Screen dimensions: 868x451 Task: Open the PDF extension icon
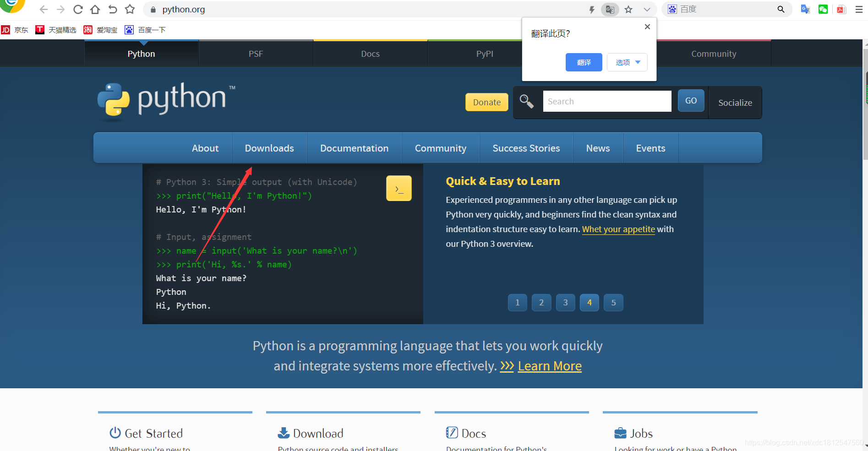841,9
